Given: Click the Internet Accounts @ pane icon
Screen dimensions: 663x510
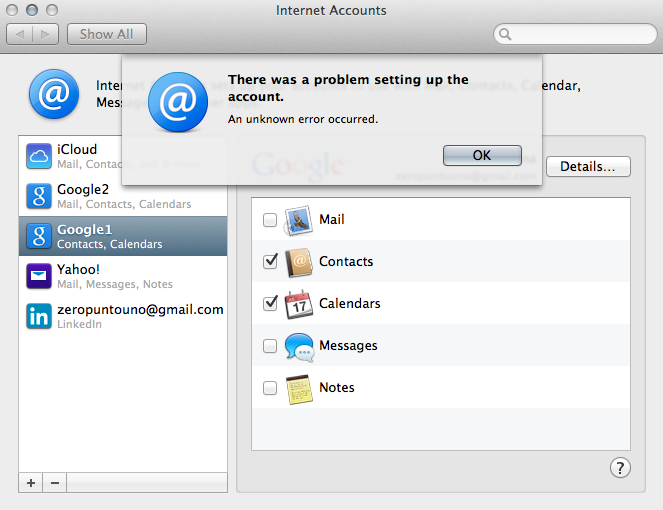Looking at the screenshot, I should click(x=54, y=94).
